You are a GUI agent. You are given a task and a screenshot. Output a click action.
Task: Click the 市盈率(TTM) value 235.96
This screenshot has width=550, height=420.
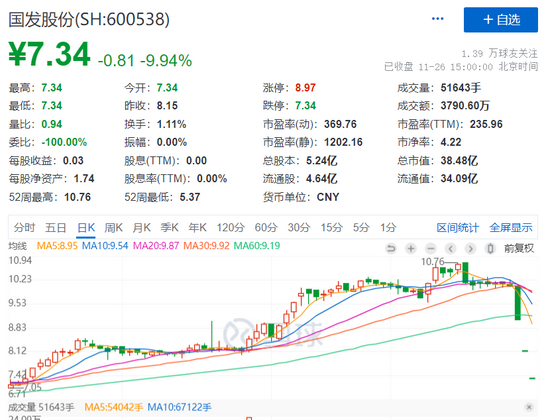click(486, 124)
